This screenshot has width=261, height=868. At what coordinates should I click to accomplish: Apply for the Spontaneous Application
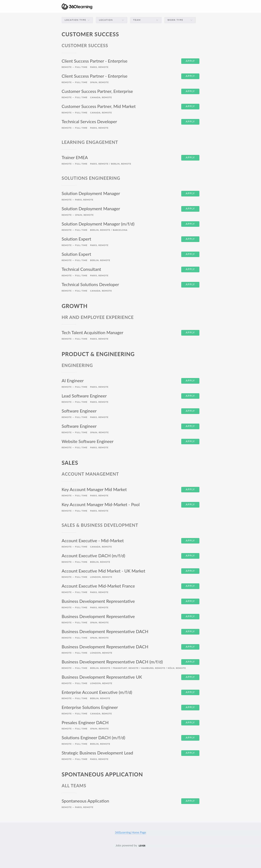[x=190, y=801]
